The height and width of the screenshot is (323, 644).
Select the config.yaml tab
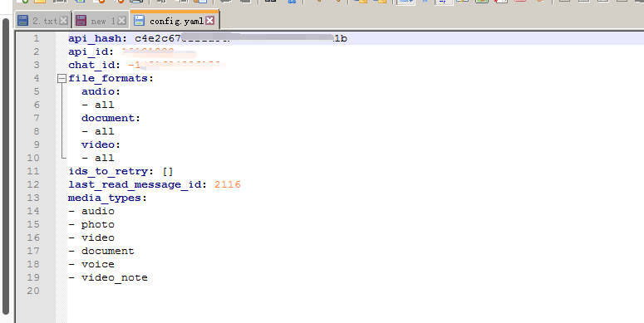point(175,20)
